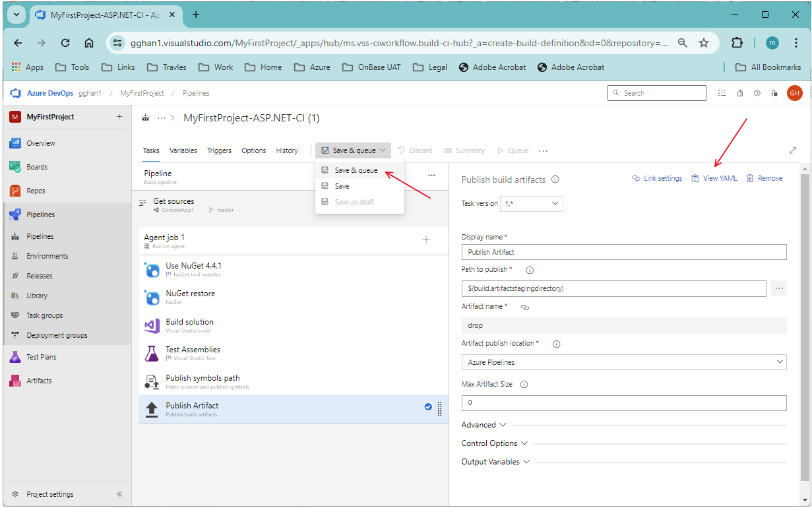Expand the Advanced section
This screenshot has height=508, width=812.
[x=484, y=425]
